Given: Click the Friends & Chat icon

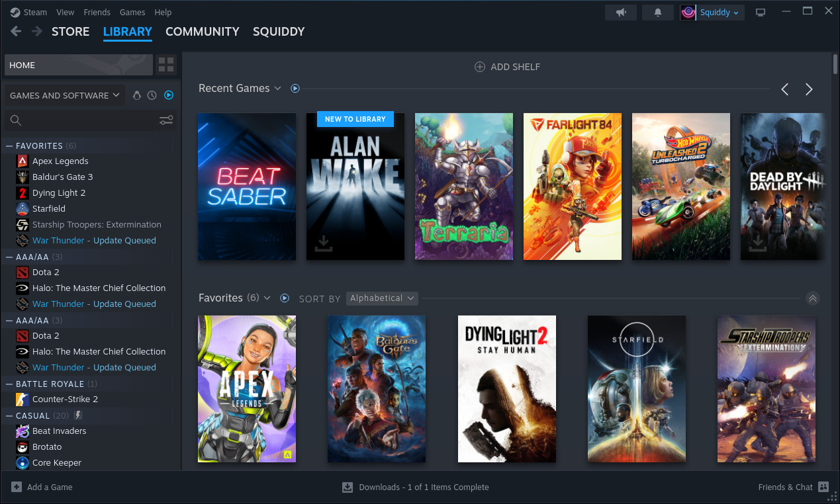Looking at the screenshot, I should pos(823,487).
